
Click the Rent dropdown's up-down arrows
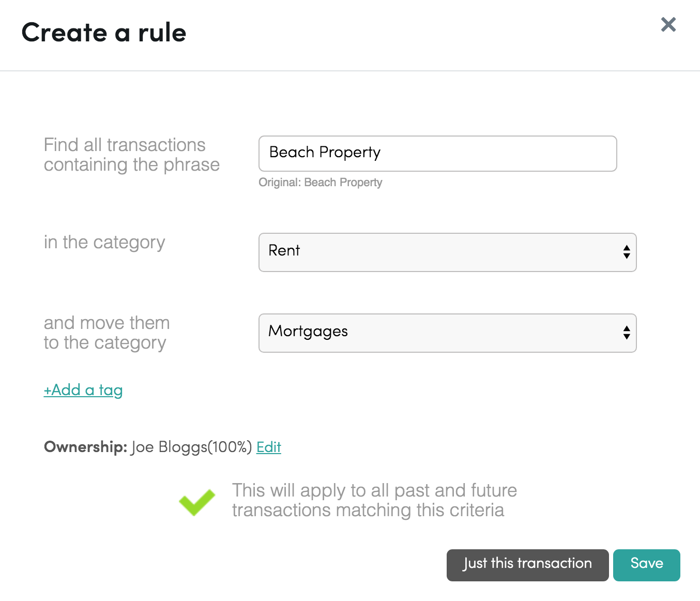tap(627, 252)
